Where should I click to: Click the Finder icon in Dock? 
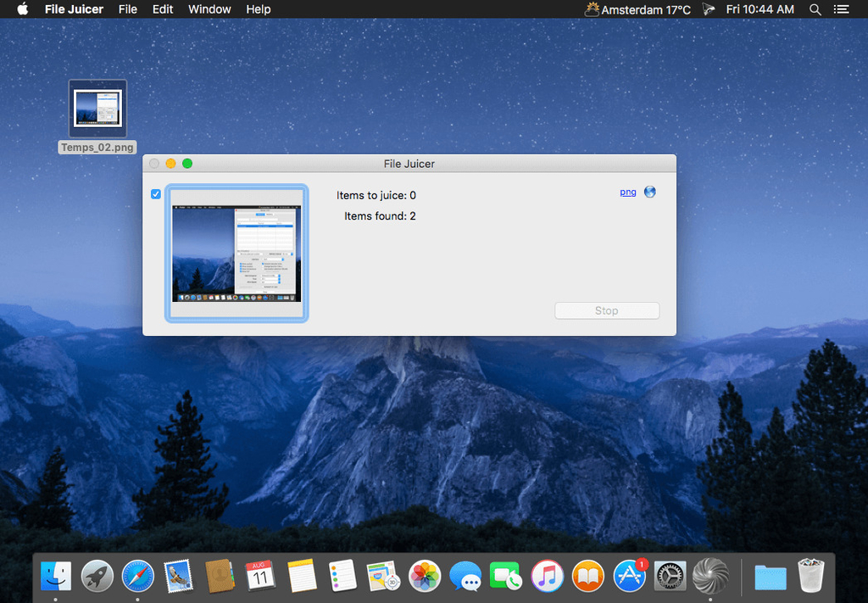point(57,576)
